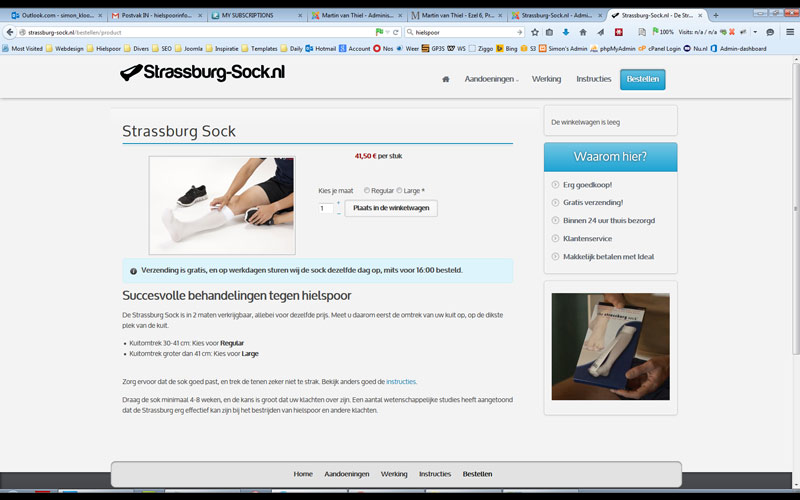Open the Werking menu link in header
The height and width of the screenshot is (500, 800).
(x=546, y=79)
